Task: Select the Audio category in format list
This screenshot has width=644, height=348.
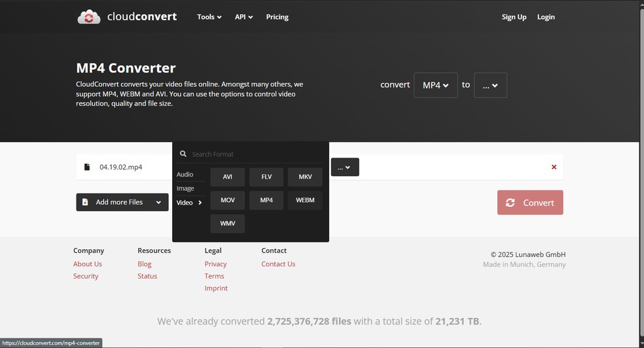Action: [185, 175]
